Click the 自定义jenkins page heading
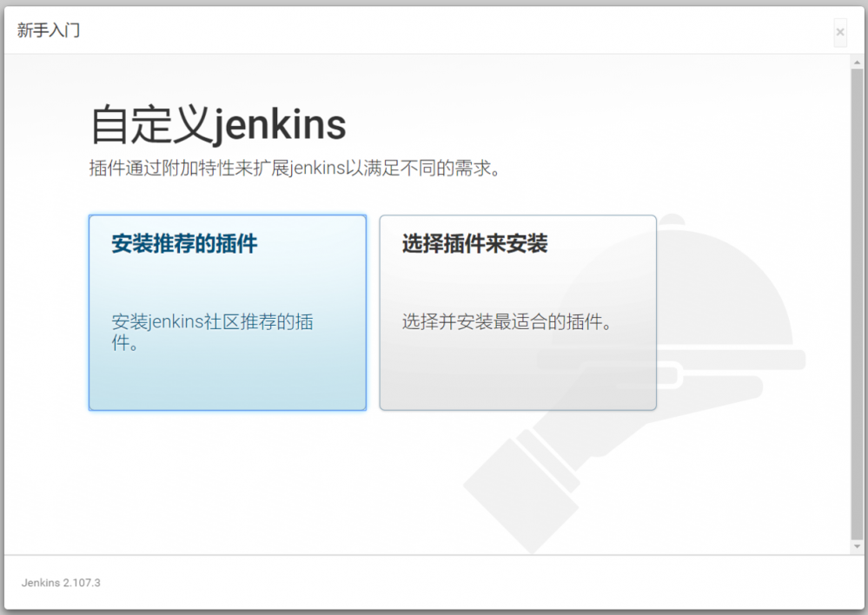868x615 pixels. (215, 122)
